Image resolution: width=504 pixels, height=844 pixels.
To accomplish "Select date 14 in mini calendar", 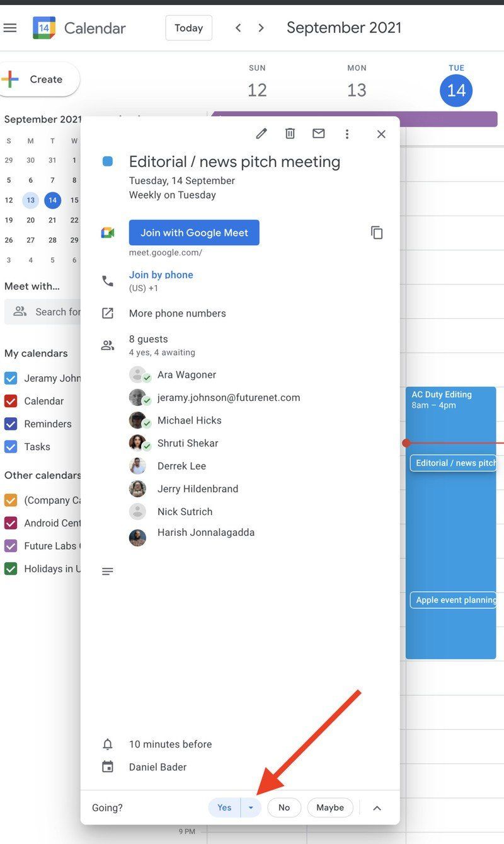I will [52, 200].
